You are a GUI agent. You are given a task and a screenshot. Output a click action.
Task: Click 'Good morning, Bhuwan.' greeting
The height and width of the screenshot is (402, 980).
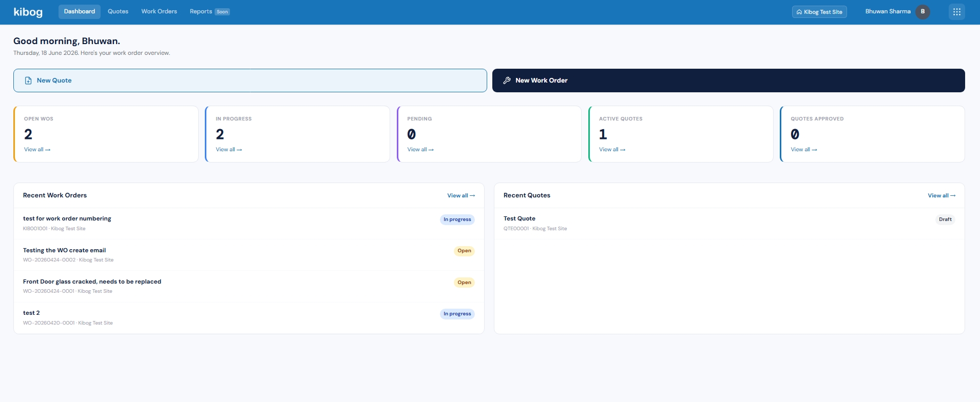coord(67,41)
